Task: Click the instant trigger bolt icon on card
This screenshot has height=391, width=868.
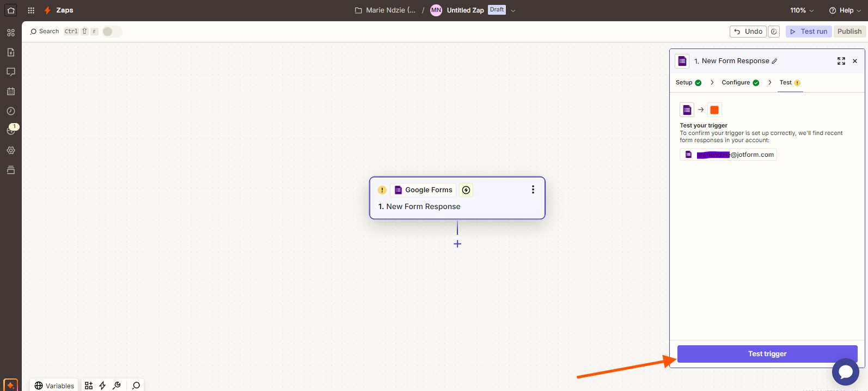Action: coord(466,190)
